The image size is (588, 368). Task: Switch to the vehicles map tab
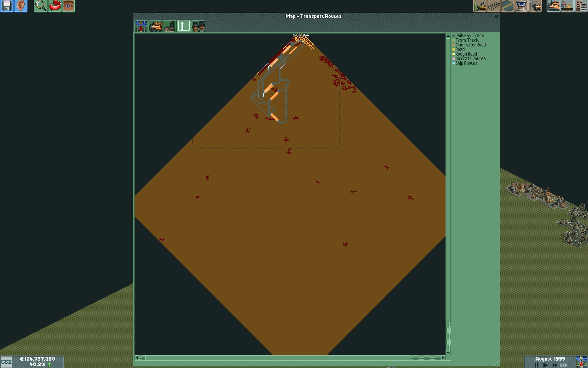point(155,26)
